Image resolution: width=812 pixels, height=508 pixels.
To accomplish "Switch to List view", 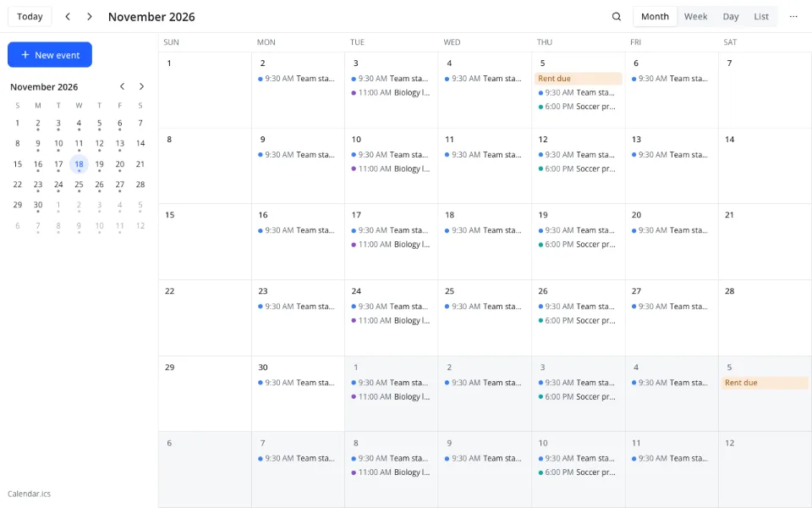I will [761, 17].
